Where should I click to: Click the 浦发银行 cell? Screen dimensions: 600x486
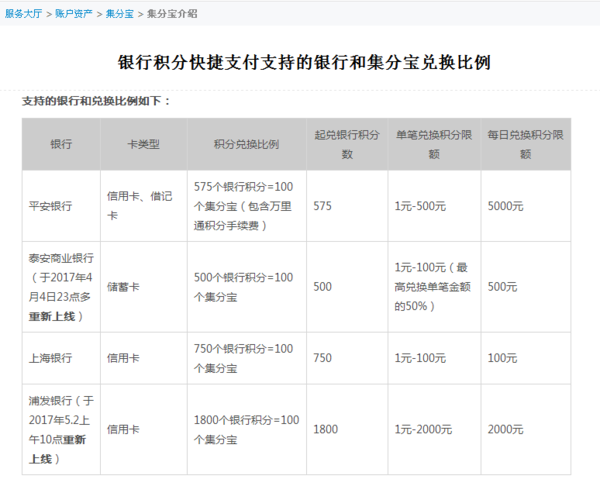point(61,429)
